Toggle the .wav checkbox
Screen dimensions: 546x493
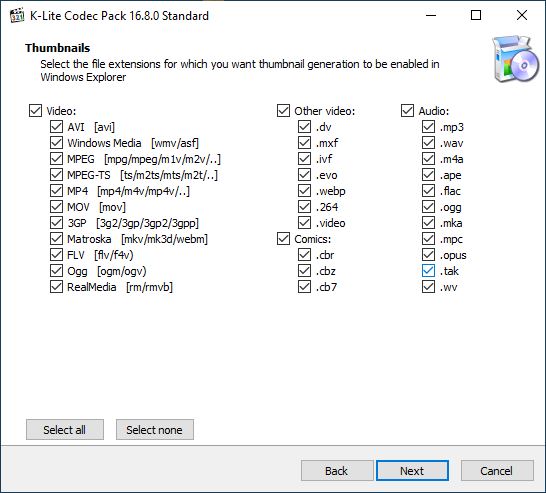(x=429, y=143)
